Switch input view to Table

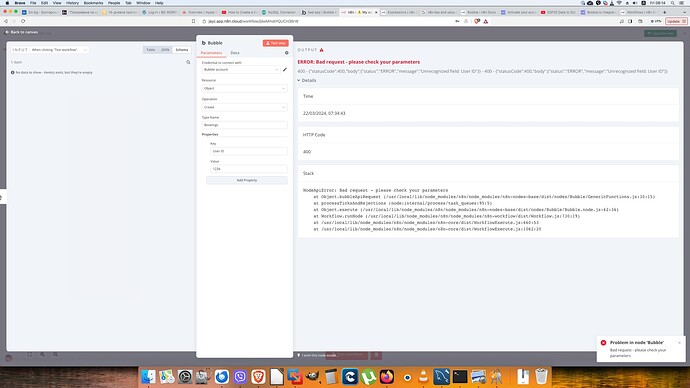151,50
